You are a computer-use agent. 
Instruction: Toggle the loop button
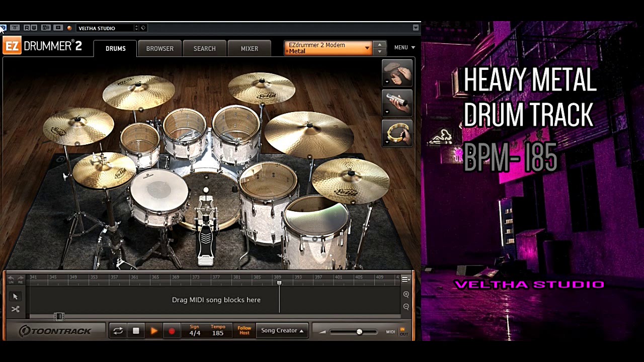(118, 331)
